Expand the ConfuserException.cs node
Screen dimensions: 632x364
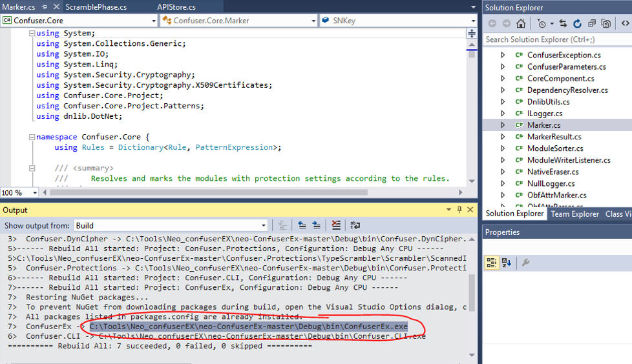(503, 55)
